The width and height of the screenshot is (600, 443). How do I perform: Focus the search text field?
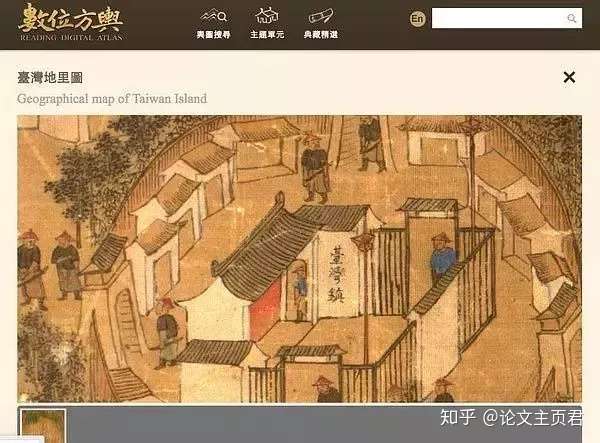(507, 18)
